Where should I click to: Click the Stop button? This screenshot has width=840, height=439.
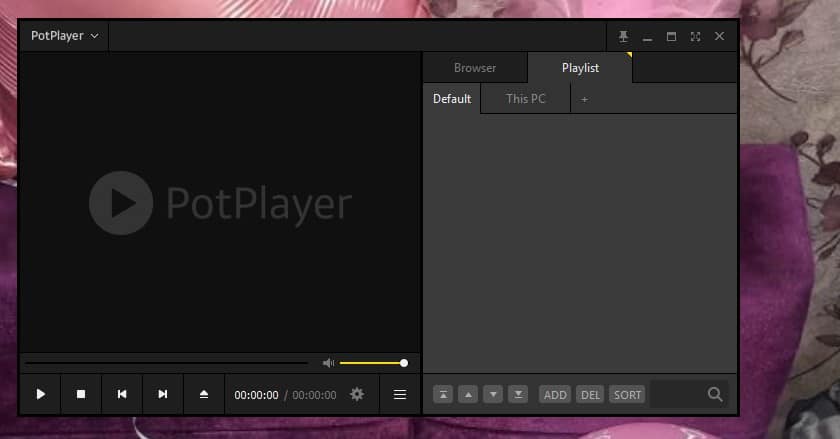[81, 395]
